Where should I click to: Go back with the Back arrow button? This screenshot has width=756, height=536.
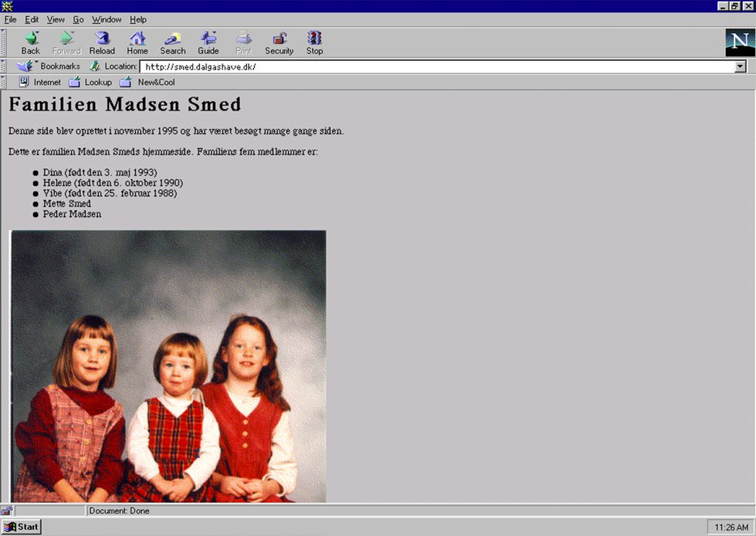pos(31,43)
